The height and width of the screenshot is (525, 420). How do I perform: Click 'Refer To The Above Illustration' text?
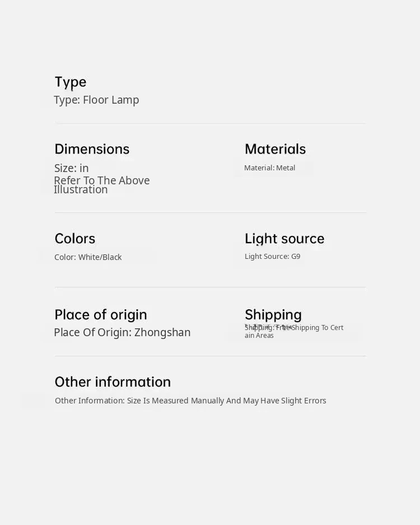pos(101,185)
